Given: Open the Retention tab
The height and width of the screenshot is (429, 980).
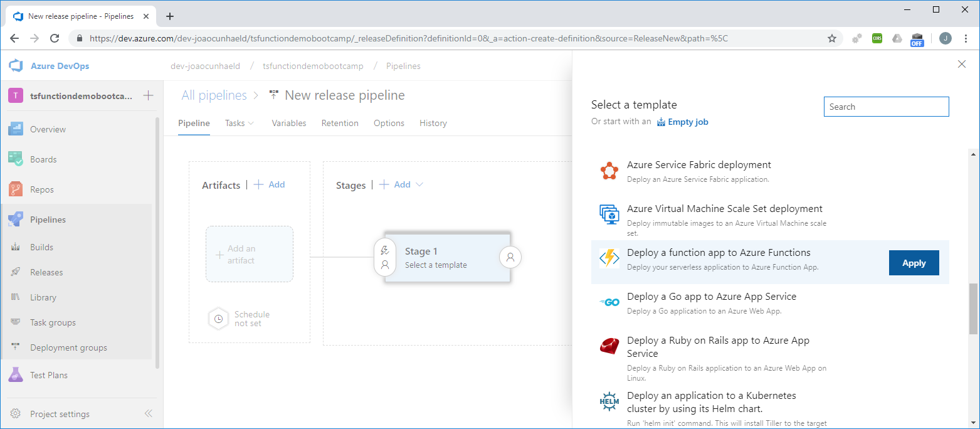Looking at the screenshot, I should [x=340, y=123].
